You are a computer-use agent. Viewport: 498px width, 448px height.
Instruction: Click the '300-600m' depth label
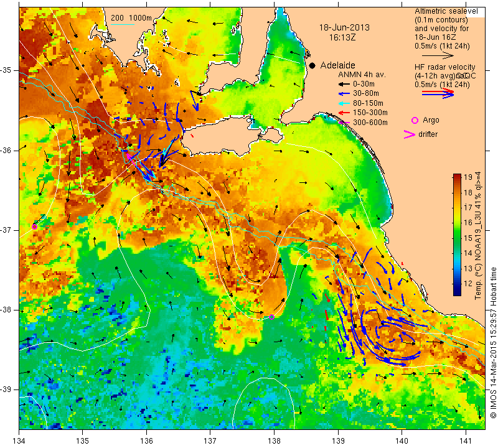[370, 122]
